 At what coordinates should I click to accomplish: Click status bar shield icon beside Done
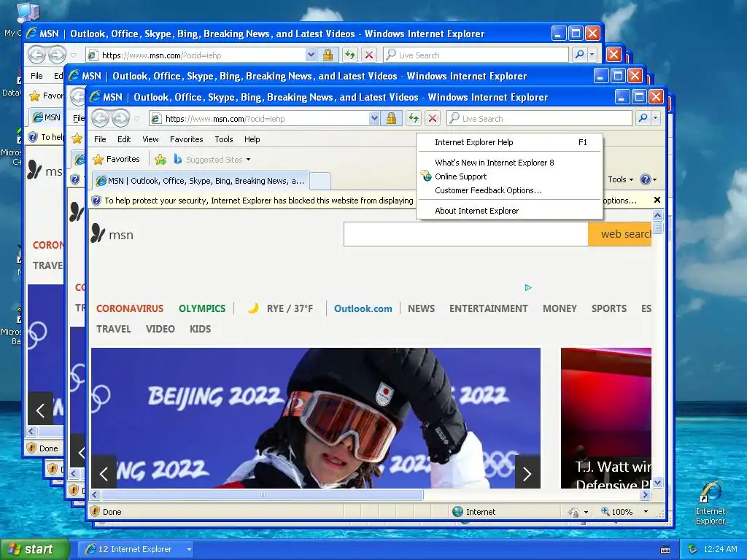[95, 511]
